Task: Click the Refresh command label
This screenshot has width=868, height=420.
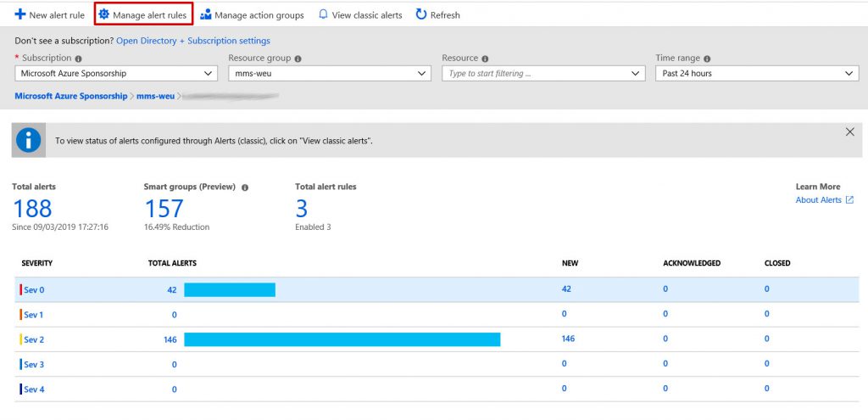Action: [x=445, y=15]
